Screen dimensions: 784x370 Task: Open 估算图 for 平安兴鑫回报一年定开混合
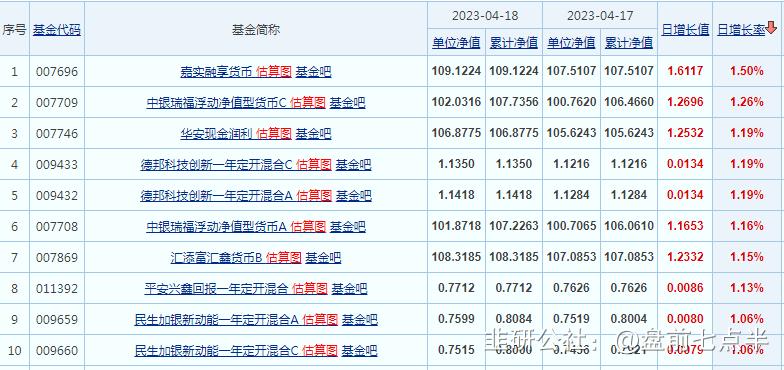pos(310,289)
